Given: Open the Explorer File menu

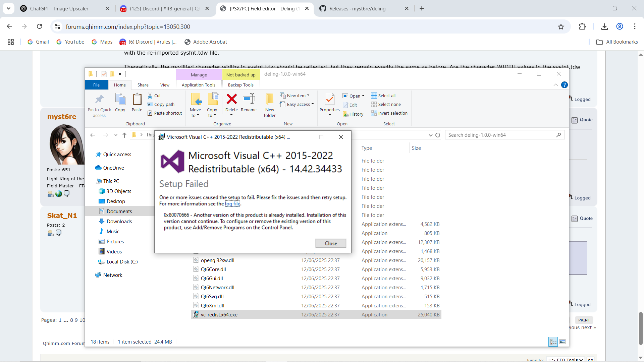Looking at the screenshot, I should click(x=96, y=85).
